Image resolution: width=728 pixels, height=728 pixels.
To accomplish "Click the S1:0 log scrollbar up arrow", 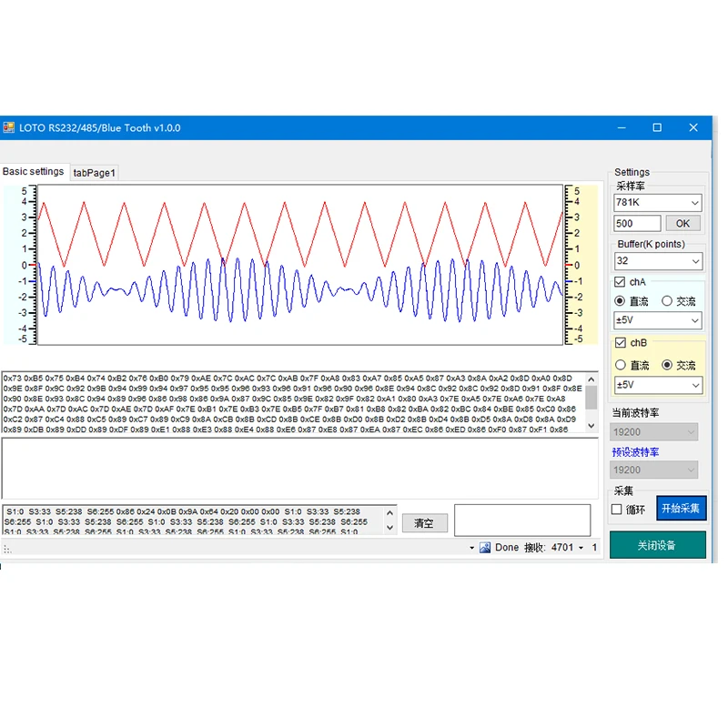I will (389, 513).
